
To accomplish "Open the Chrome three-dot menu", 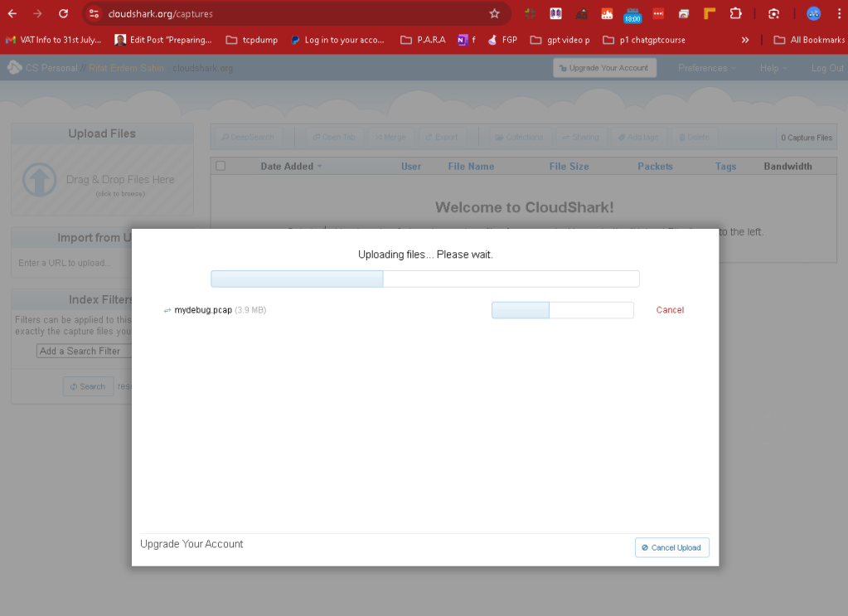I will click(839, 13).
